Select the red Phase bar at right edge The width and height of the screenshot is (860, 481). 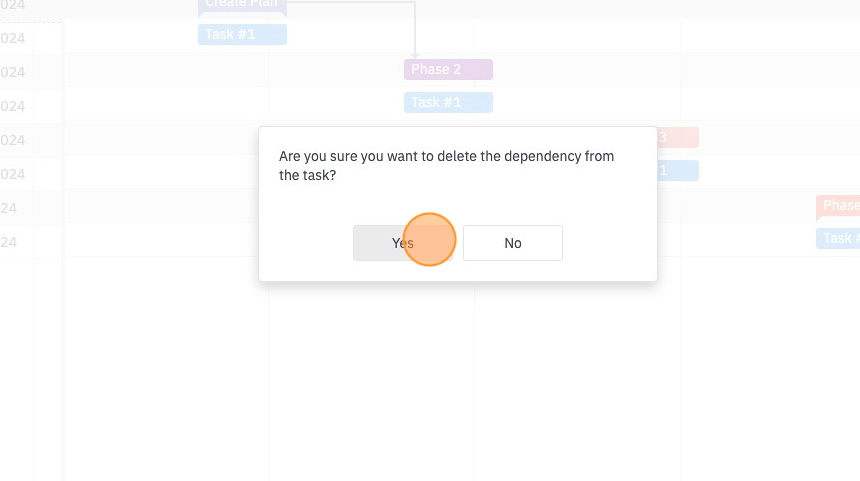pyautogui.click(x=838, y=206)
